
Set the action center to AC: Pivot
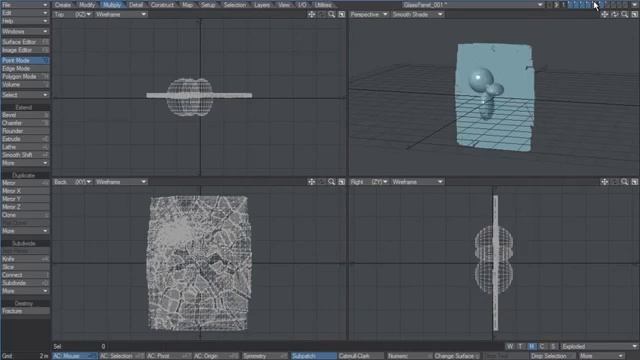tap(169, 356)
